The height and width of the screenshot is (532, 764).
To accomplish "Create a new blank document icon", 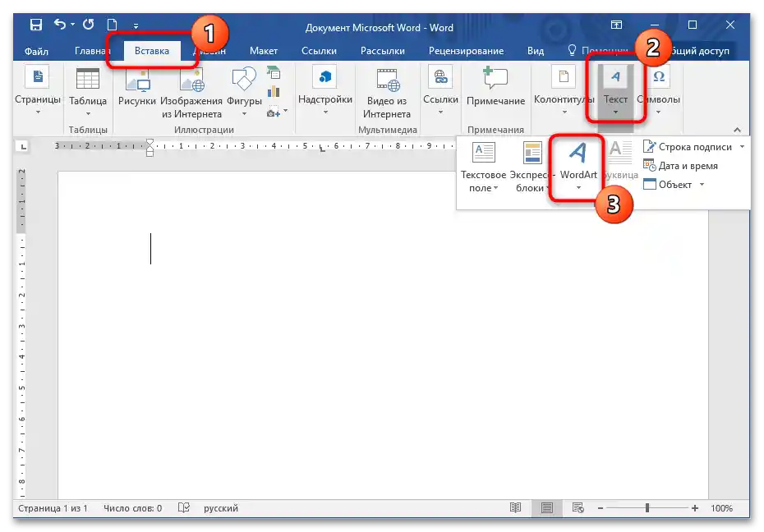I will point(112,25).
